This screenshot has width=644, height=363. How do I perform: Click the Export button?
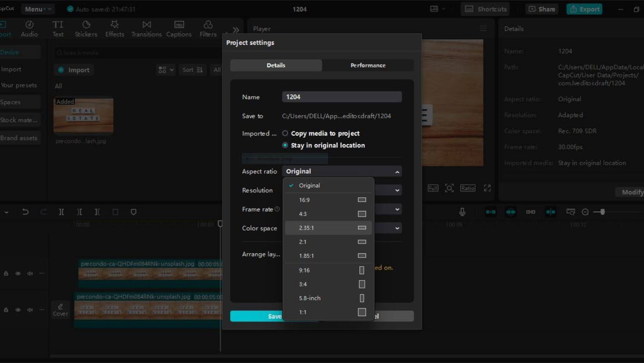point(584,9)
